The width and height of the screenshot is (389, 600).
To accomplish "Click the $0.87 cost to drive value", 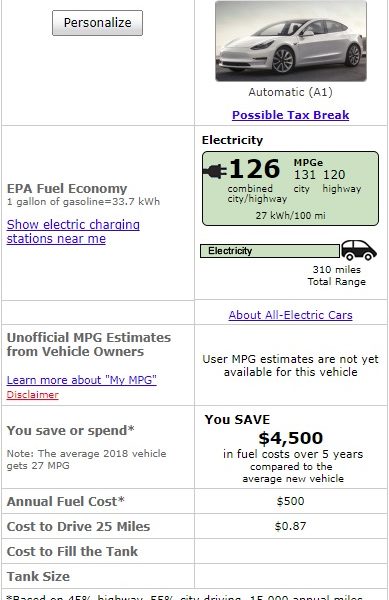I will coord(290,526).
